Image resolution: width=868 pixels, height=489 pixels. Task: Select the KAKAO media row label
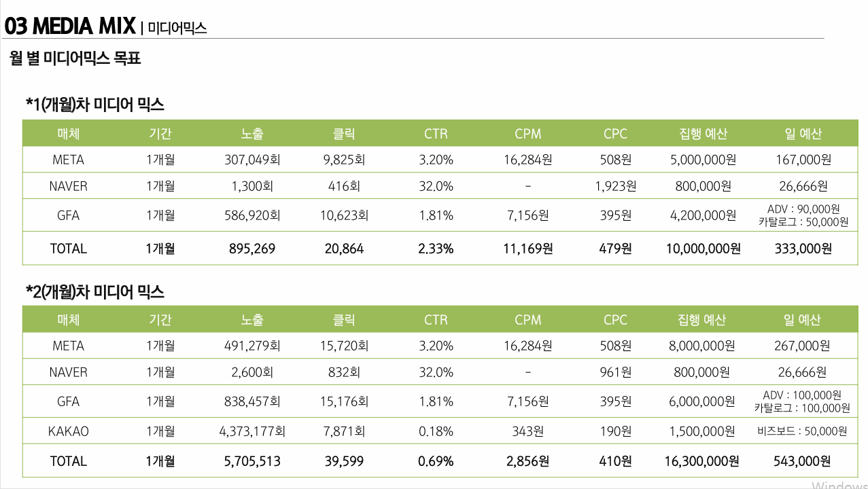[x=69, y=431]
